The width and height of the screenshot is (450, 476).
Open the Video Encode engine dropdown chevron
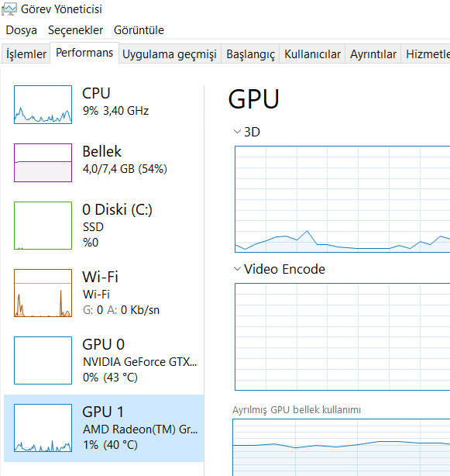pyautogui.click(x=237, y=269)
